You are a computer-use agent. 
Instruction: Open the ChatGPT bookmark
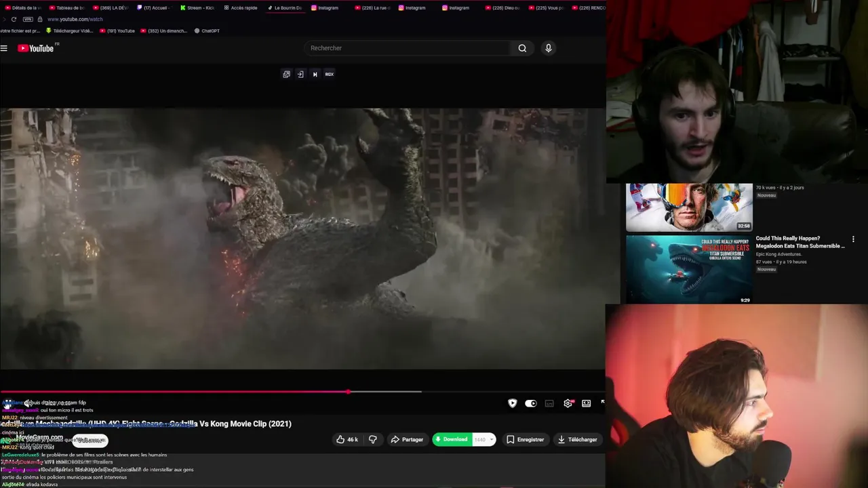pos(207,30)
